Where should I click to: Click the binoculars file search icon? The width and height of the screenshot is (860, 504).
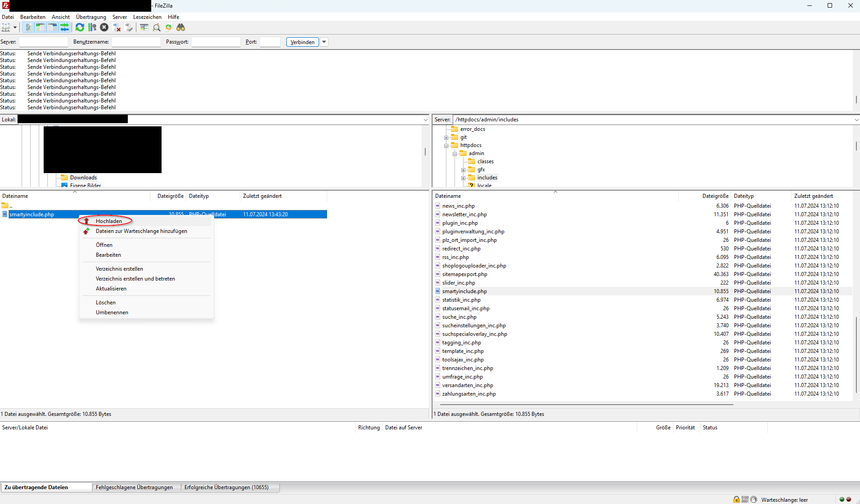(180, 27)
